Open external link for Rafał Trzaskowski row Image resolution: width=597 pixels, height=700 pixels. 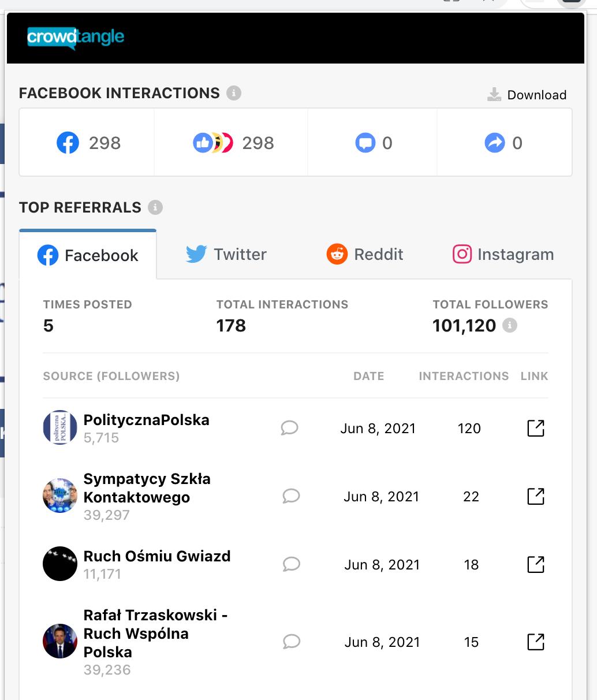point(536,642)
